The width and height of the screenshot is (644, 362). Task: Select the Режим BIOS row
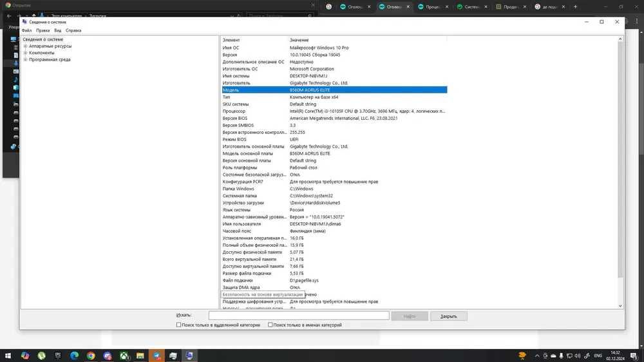coord(334,139)
